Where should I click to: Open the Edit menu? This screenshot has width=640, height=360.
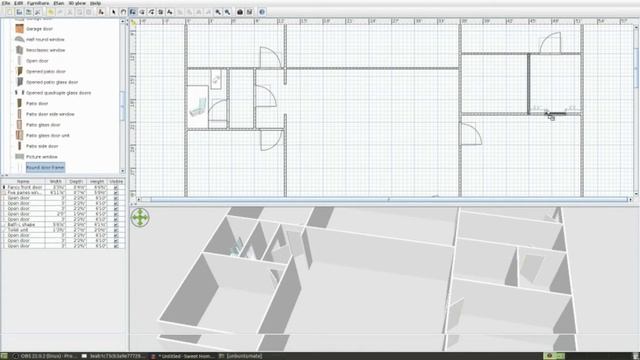point(18,3)
